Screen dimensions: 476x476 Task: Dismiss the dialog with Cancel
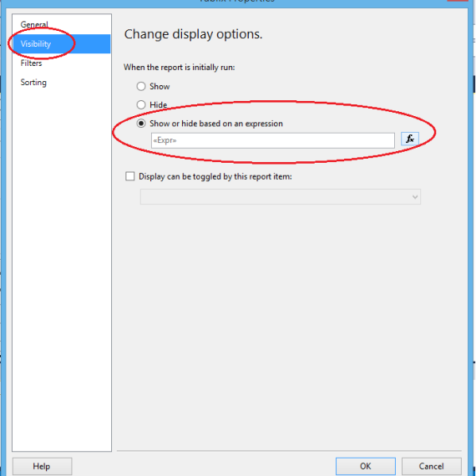click(x=432, y=466)
